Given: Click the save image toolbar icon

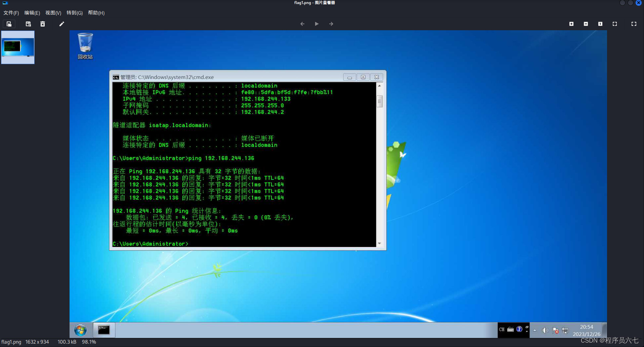Looking at the screenshot, I should pos(28,24).
